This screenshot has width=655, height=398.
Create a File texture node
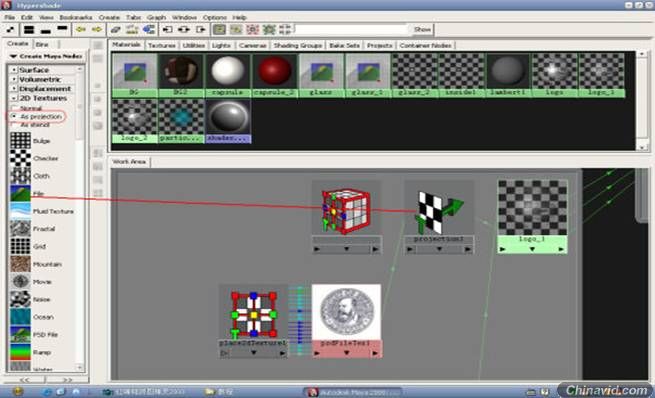click(x=20, y=193)
